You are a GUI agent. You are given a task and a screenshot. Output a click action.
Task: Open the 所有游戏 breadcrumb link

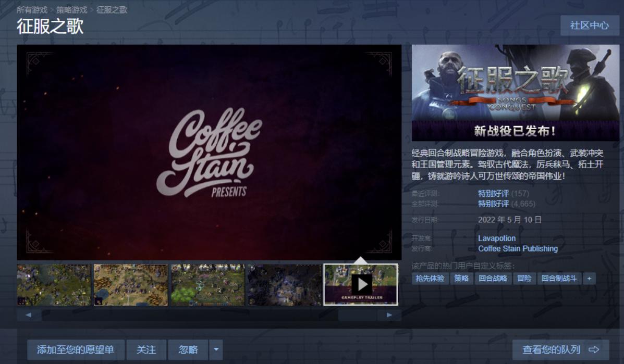(32, 10)
